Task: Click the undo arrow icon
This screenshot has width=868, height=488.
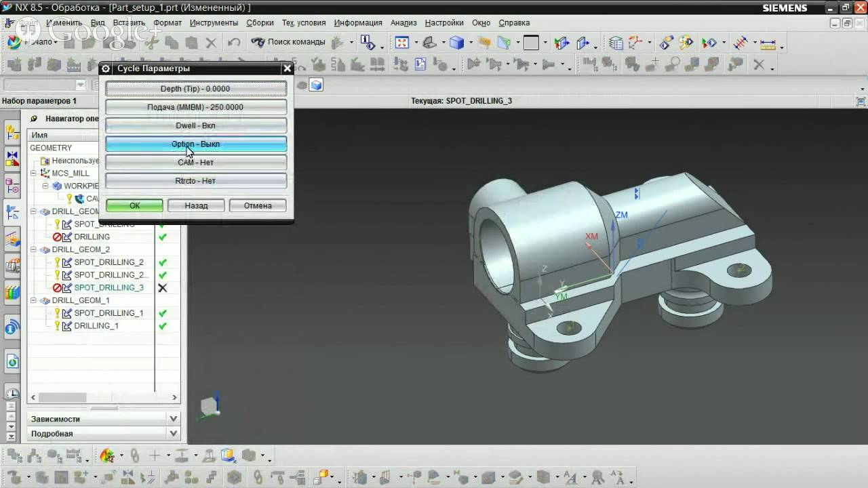Action: pos(234,43)
